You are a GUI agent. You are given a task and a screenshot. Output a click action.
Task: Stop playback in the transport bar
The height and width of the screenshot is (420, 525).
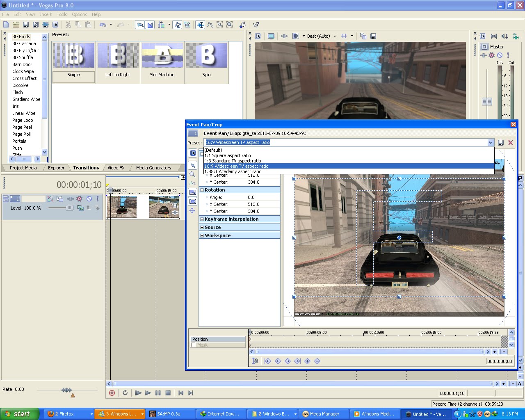[x=168, y=393]
